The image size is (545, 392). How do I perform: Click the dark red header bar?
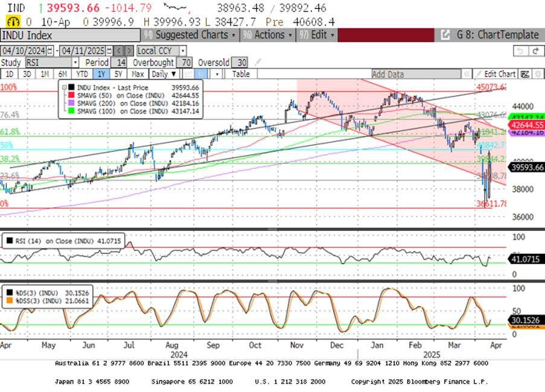click(x=386, y=35)
